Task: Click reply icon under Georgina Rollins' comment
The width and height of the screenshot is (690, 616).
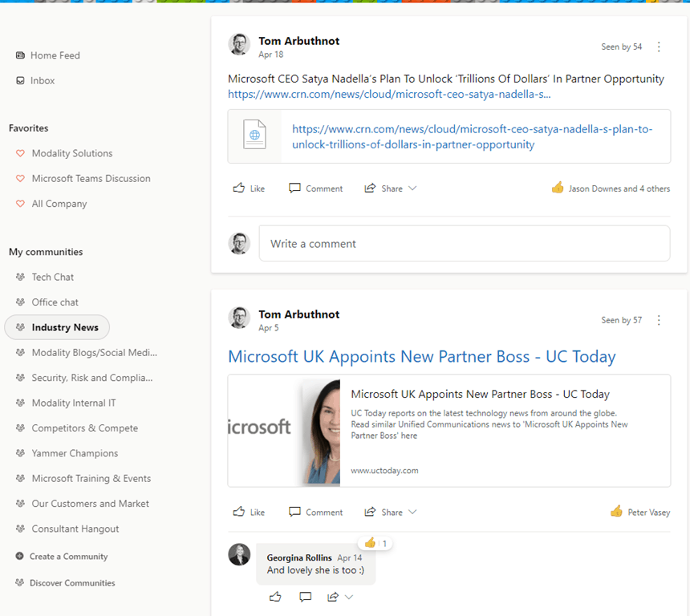Action: [305, 597]
